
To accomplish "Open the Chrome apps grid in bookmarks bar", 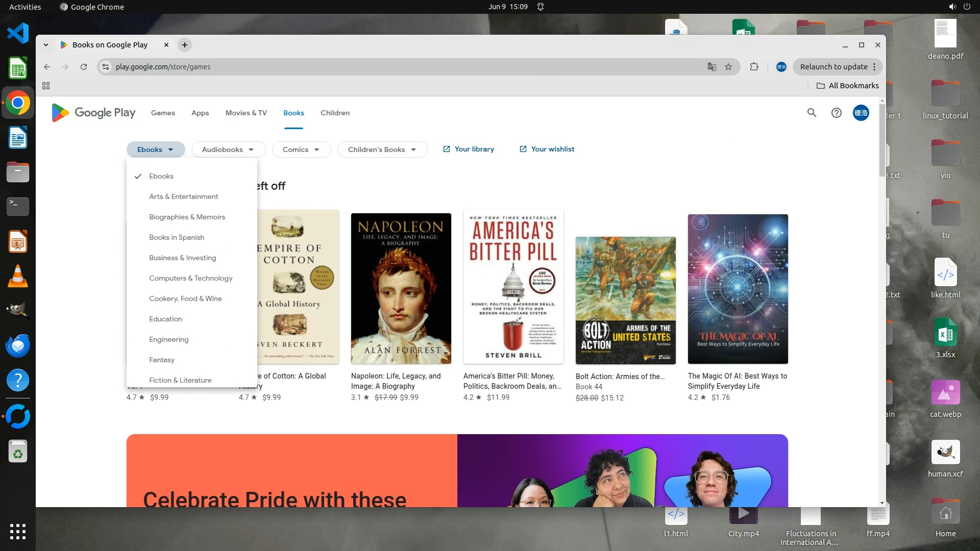I will click(x=46, y=86).
